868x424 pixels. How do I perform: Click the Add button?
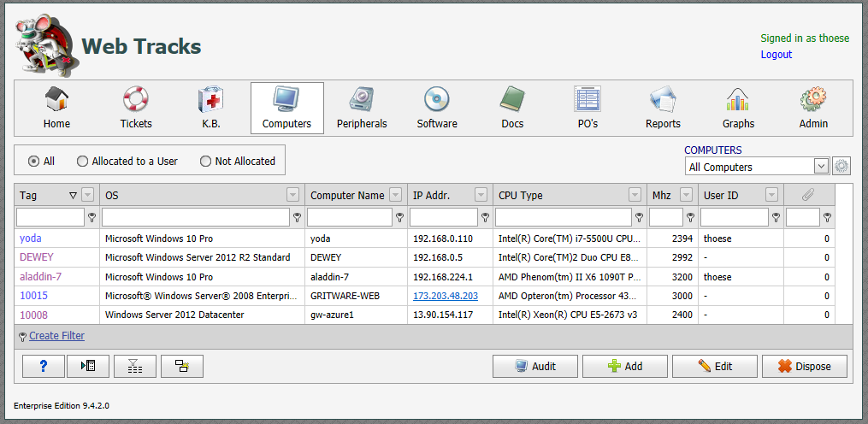[625, 367]
